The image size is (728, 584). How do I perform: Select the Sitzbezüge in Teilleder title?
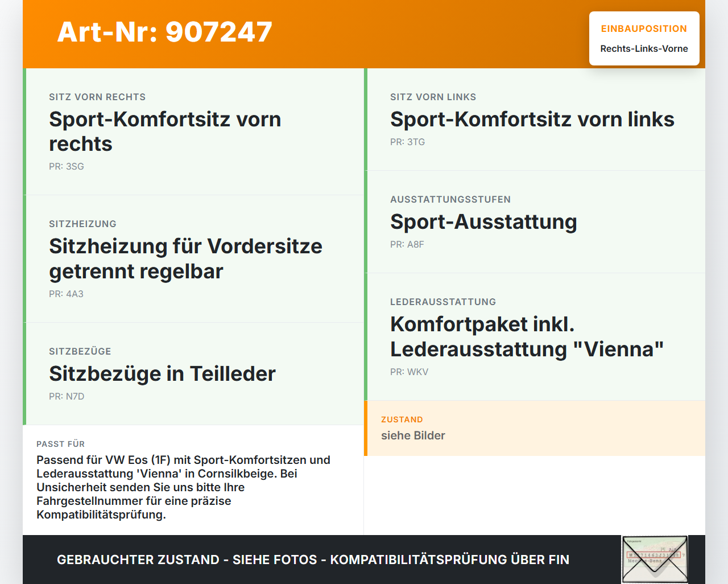(162, 374)
